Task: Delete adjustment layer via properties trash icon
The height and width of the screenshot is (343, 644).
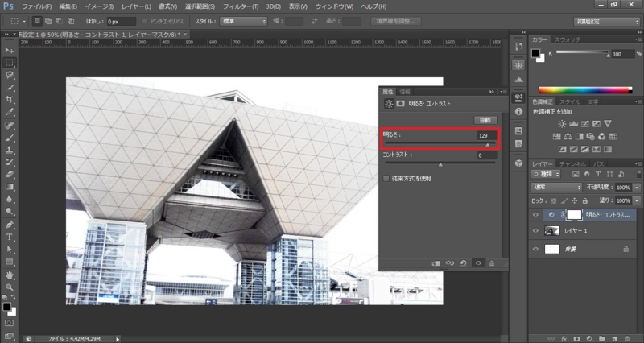Action: pos(492,263)
